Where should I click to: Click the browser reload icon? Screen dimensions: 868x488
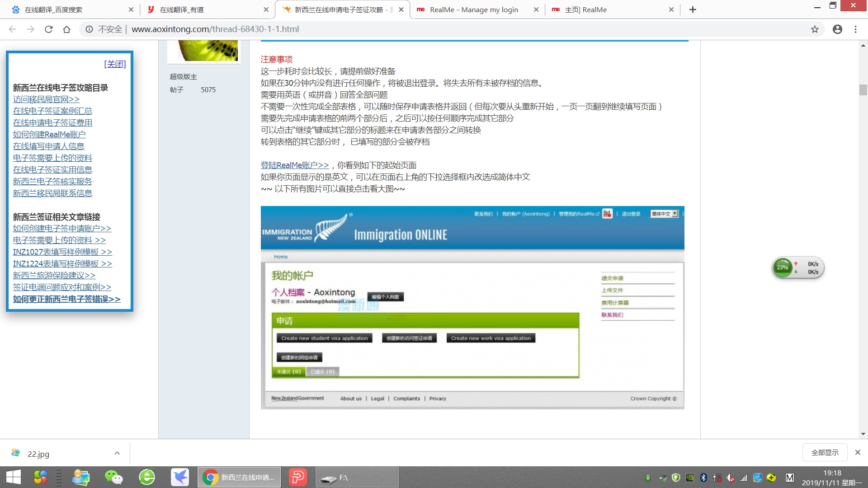(48, 29)
